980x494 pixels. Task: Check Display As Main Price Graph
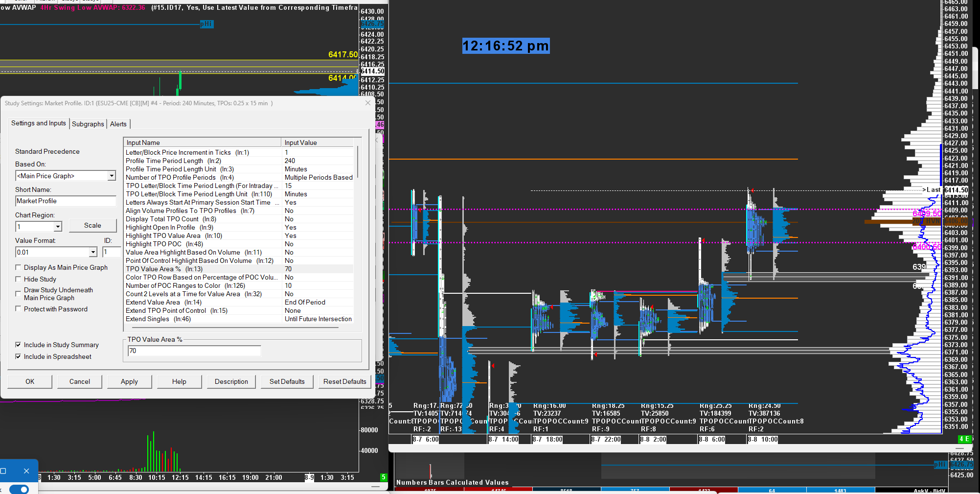point(19,267)
